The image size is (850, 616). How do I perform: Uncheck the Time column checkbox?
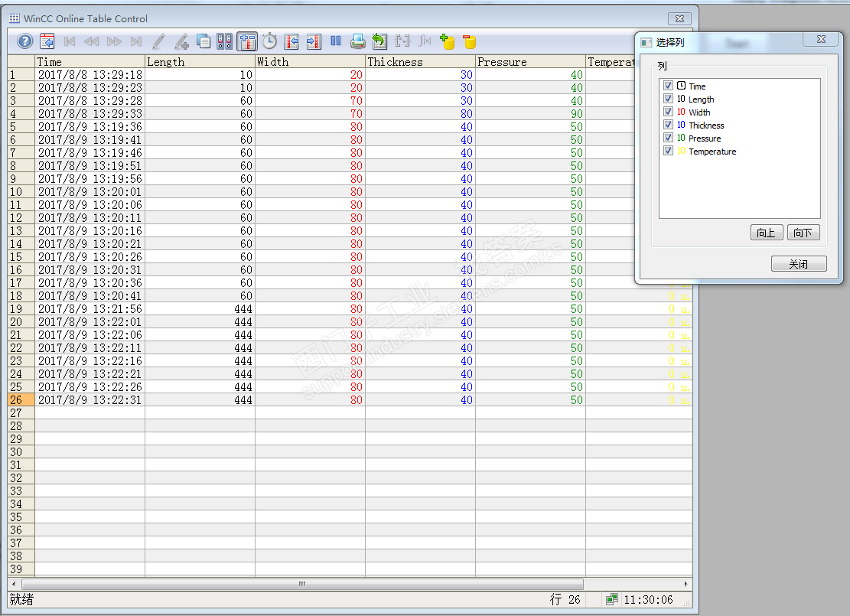(x=669, y=86)
